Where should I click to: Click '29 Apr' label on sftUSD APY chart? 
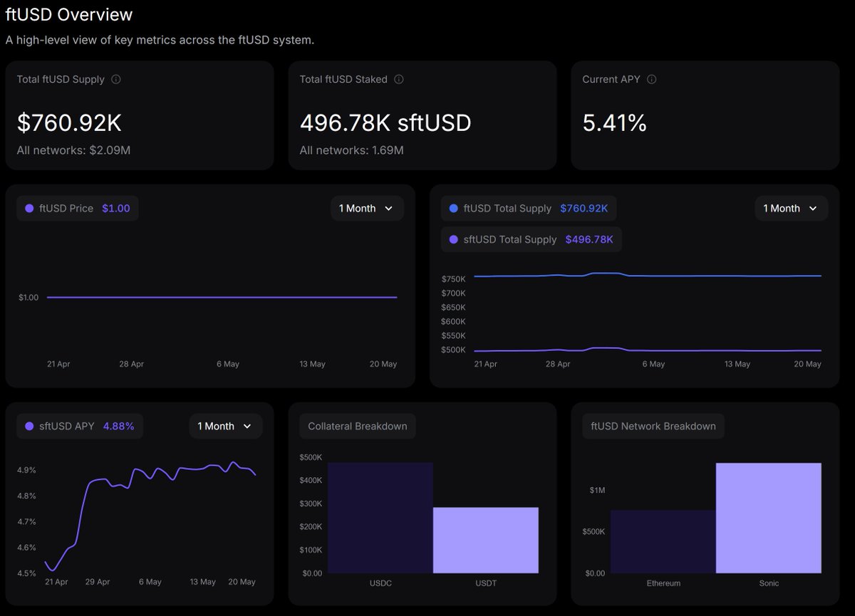pos(98,582)
